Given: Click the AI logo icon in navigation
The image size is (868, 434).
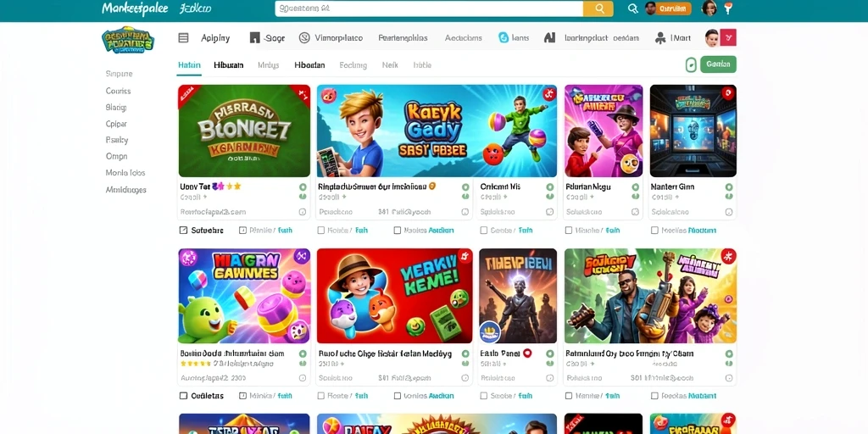Looking at the screenshot, I should 549,37.
